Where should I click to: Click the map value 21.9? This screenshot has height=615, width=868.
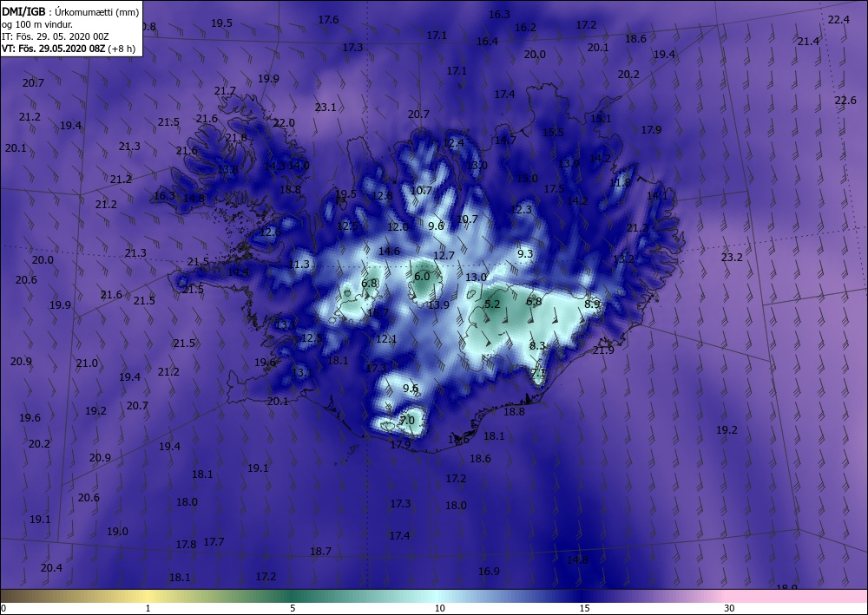coord(603,350)
